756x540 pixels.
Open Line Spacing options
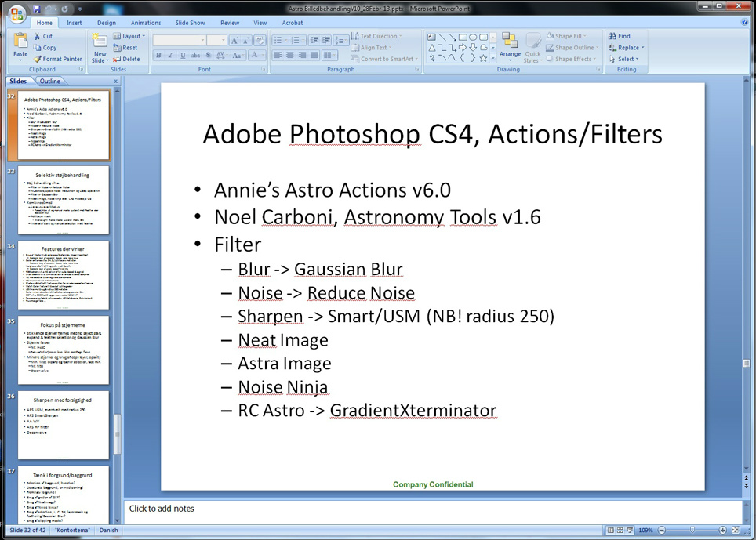click(340, 41)
